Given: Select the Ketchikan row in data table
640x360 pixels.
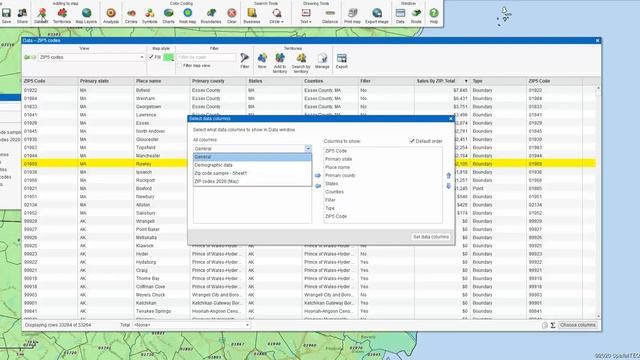Looking at the screenshot, I should (x=309, y=303).
